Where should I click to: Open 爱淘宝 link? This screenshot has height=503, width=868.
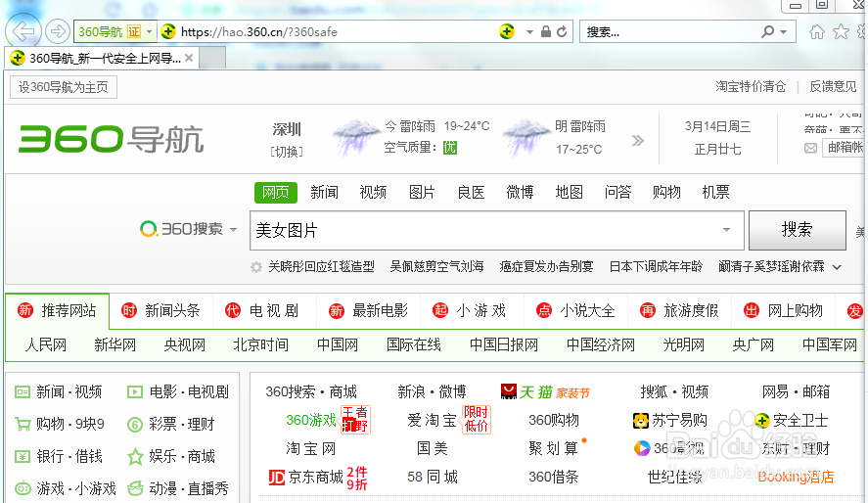tap(432, 421)
